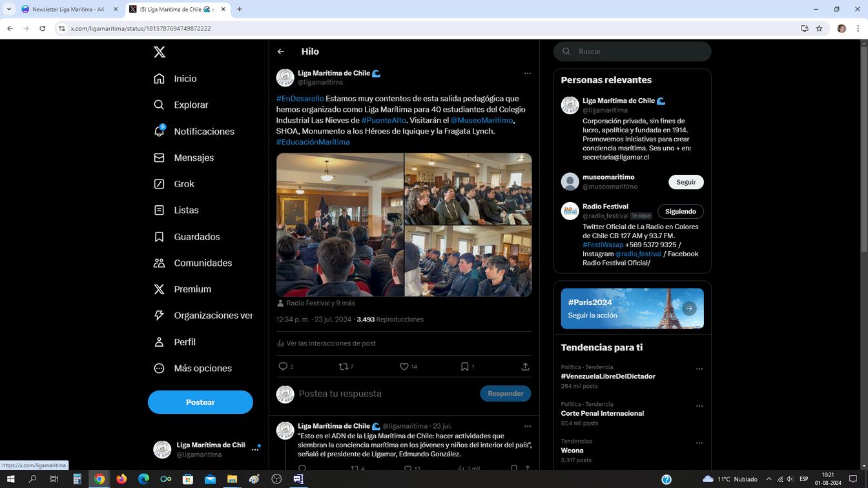Image resolution: width=868 pixels, height=488 pixels.
Task: Click the Postear button
Action: [200, 402]
